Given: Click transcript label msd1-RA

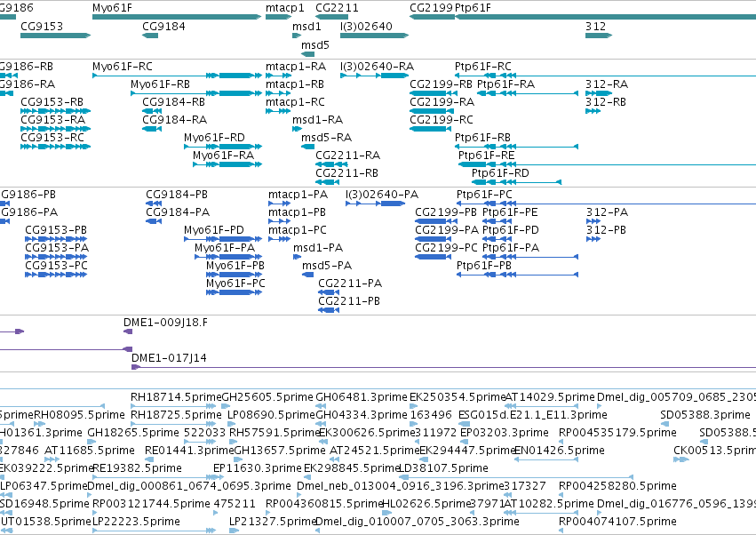Looking at the screenshot, I should (318, 120).
